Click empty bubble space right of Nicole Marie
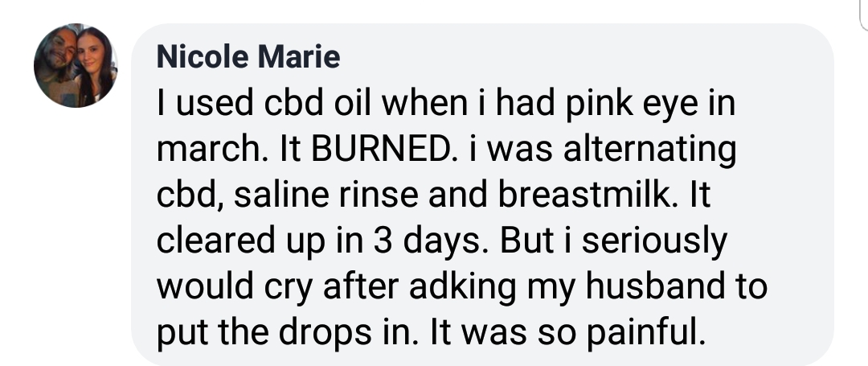Image resolution: width=868 pixels, height=366 pixels. 563,56
